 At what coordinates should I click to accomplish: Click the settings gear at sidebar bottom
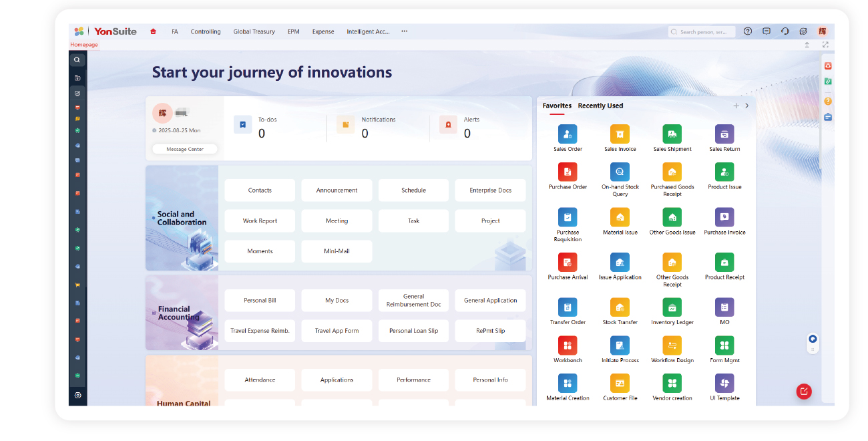point(77,396)
